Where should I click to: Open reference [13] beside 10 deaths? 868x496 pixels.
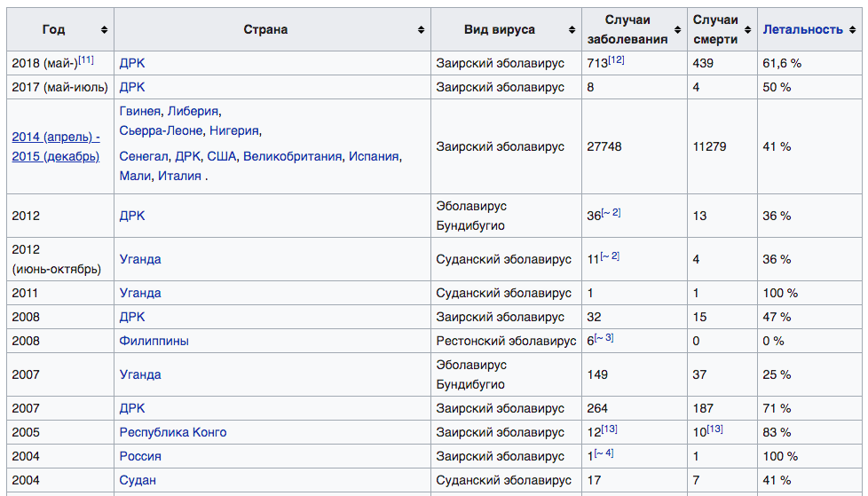pos(714,429)
